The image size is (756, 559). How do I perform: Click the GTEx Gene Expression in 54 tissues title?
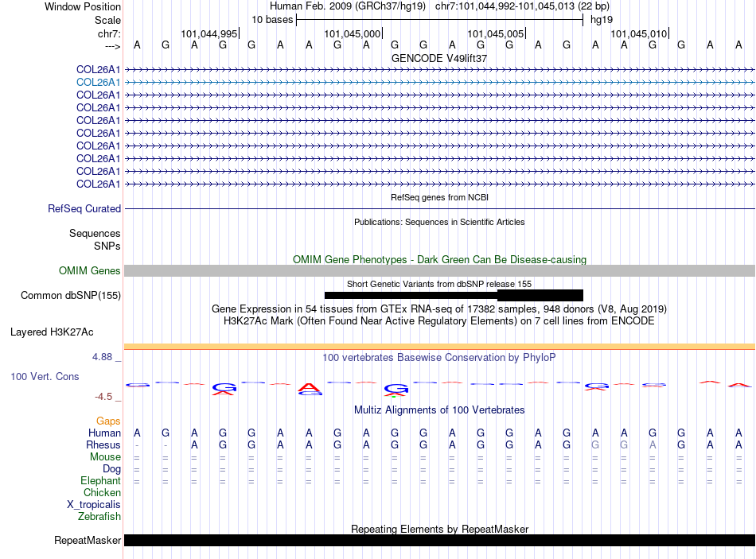[x=439, y=309]
